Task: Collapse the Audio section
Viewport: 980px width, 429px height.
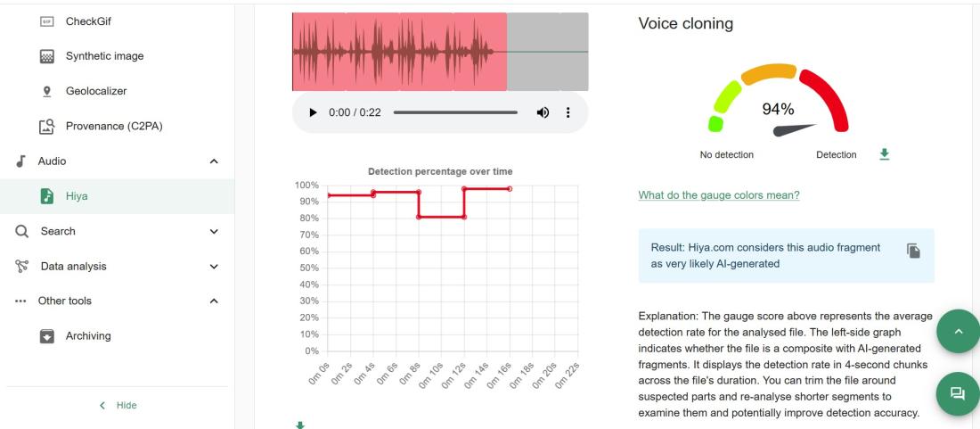Action: coord(213,161)
